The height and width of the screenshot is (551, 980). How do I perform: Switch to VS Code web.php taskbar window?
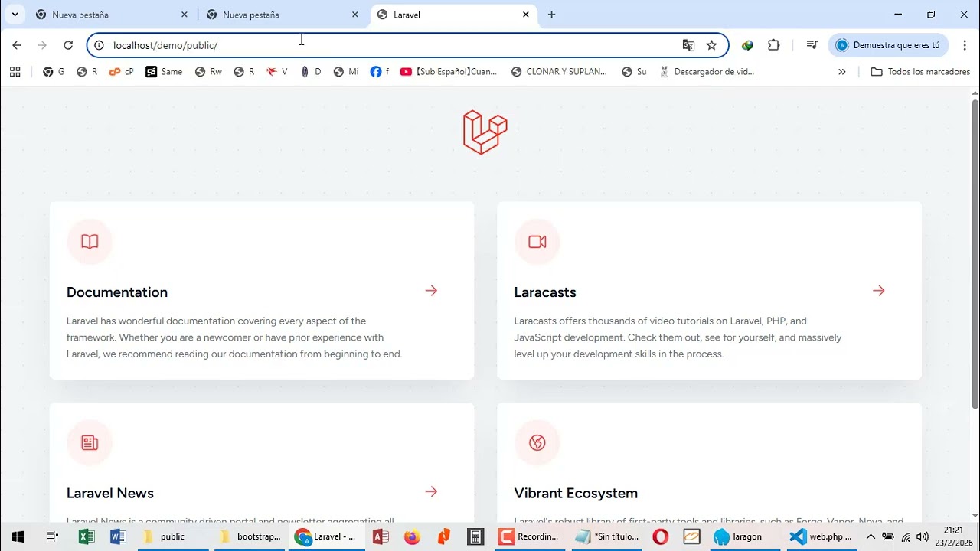click(821, 536)
